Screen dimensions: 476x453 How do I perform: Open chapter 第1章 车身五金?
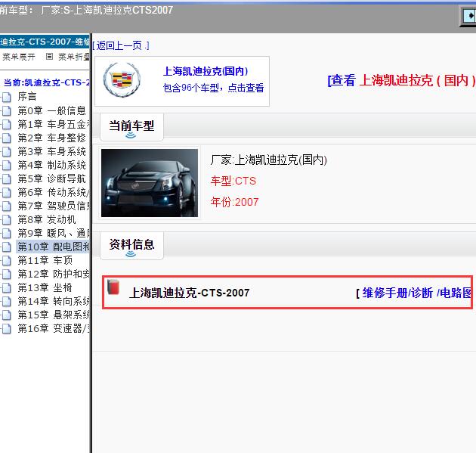coord(54,124)
